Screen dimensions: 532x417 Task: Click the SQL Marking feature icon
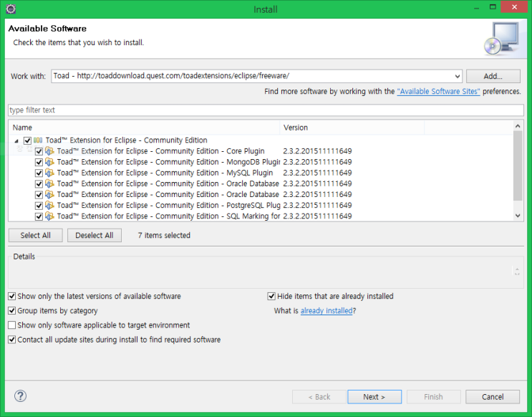(49, 216)
